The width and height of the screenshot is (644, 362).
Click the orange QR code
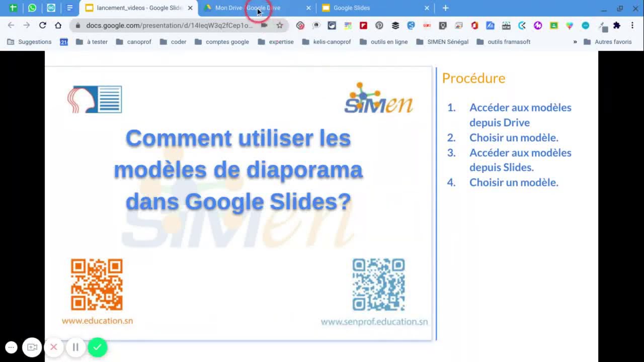coord(97,285)
